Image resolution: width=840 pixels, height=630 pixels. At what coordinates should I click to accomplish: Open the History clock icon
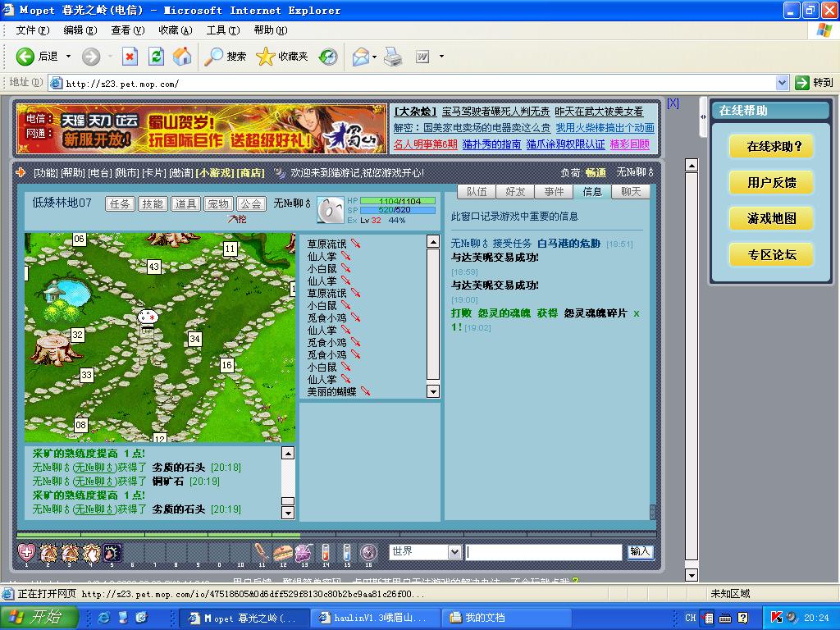click(328, 57)
